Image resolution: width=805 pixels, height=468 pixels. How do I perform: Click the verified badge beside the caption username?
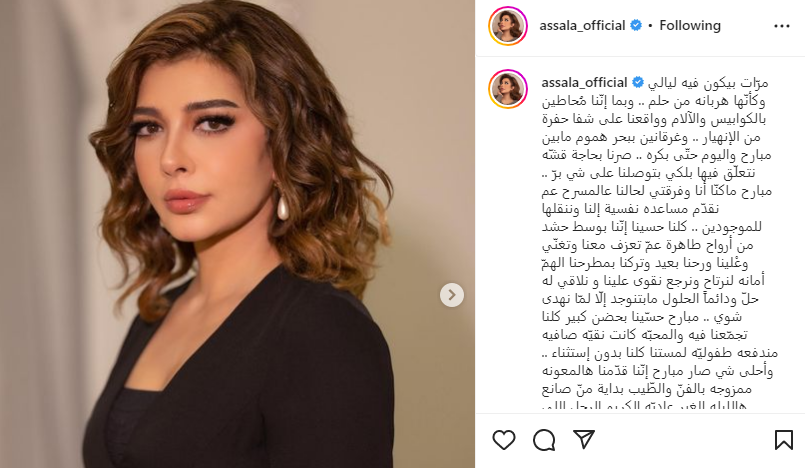638,82
